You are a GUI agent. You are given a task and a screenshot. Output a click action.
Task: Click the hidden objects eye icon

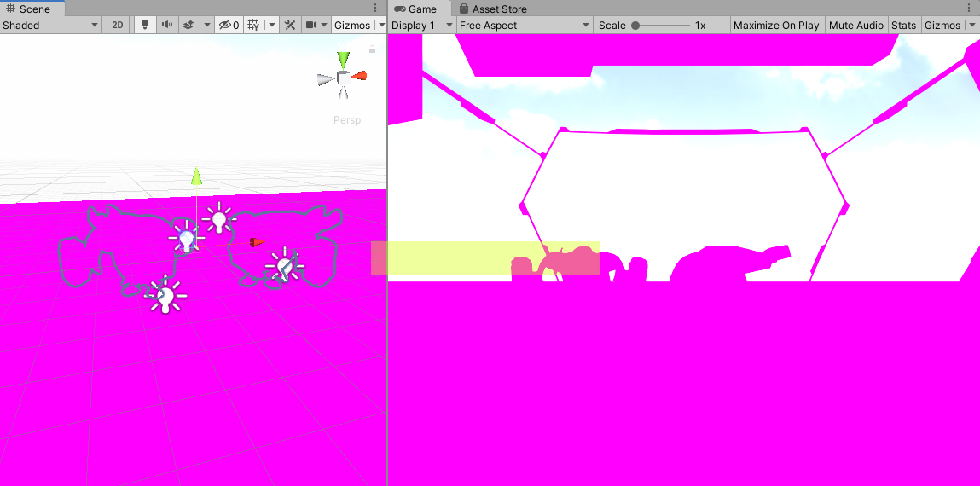point(226,25)
